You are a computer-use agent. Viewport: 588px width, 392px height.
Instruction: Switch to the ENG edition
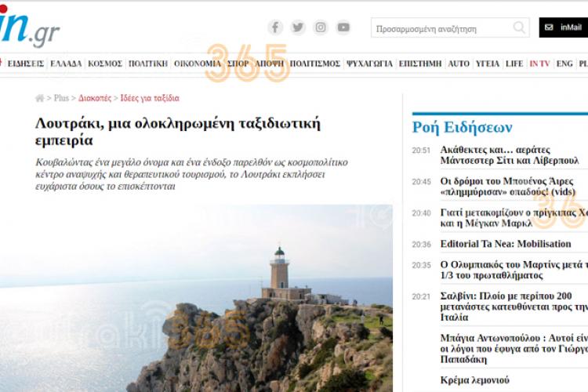(x=564, y=64)
